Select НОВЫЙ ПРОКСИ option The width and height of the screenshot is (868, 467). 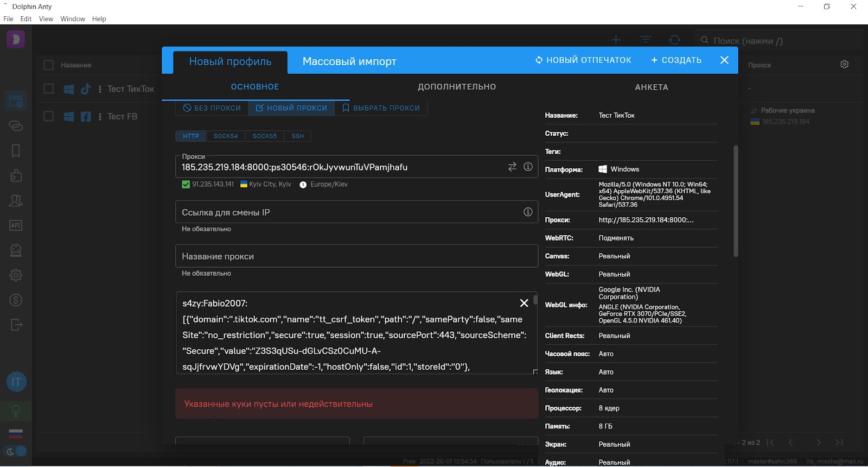coord(291,108)
